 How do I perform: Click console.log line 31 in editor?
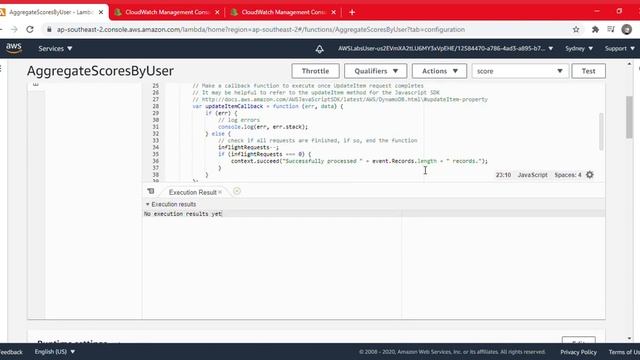263,127
